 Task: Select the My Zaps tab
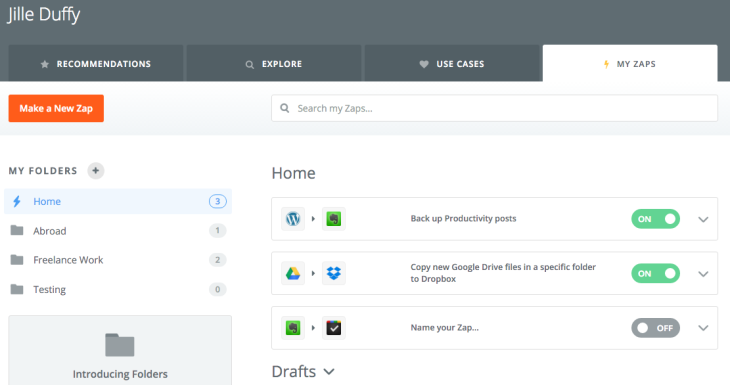click(630, 63)
